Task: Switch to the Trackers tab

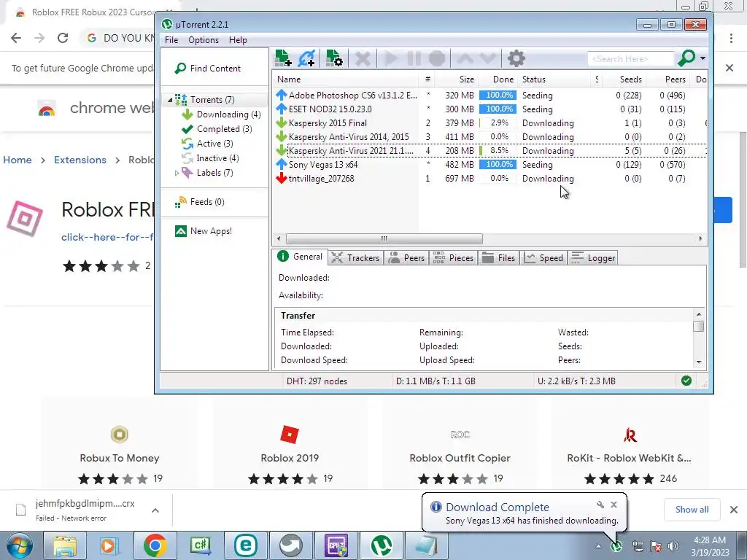Action: 355,257
